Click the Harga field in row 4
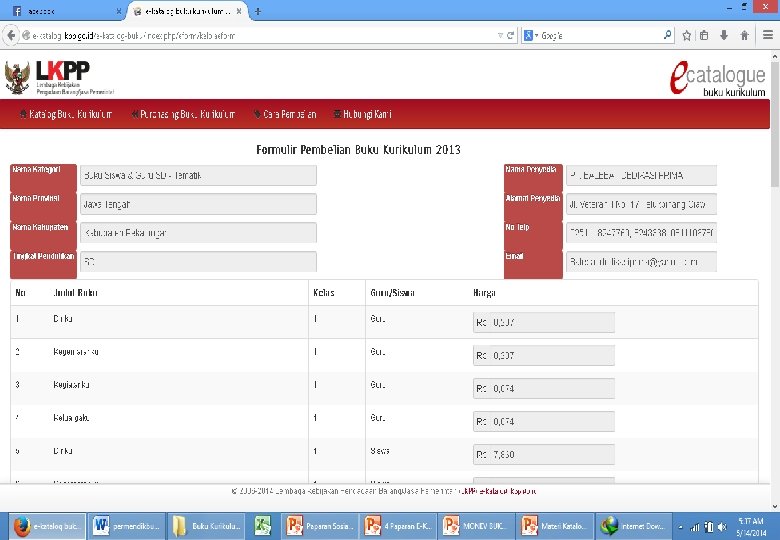 tap(544, 422)
